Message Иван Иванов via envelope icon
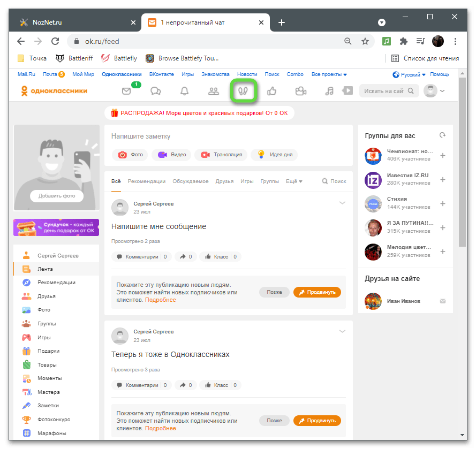Screen dimensions: 476x449 tap(443, 301)
